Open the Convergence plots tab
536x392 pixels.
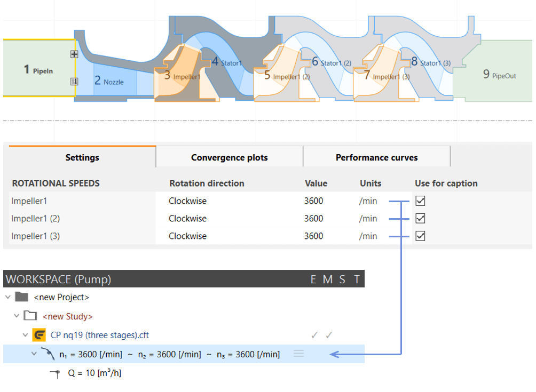[230, 157]
